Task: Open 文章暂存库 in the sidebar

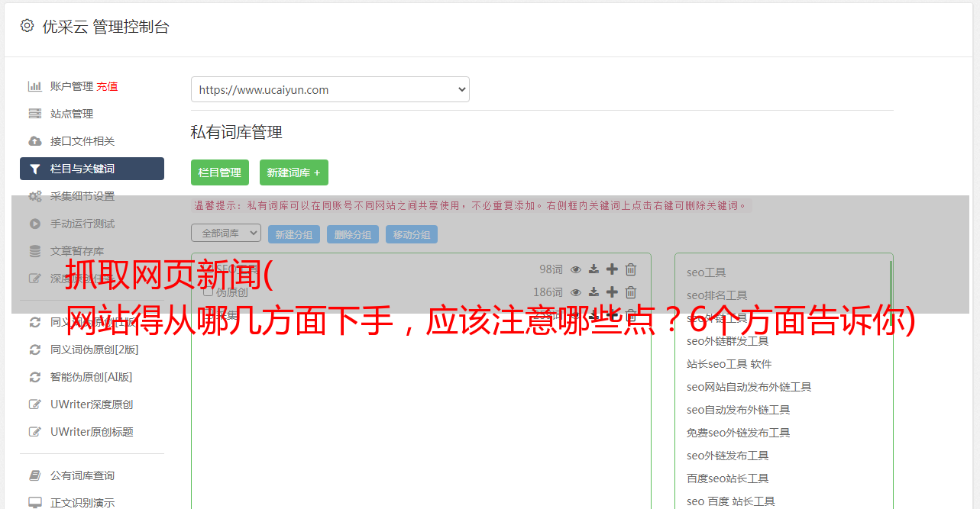Action: (77, 251)
